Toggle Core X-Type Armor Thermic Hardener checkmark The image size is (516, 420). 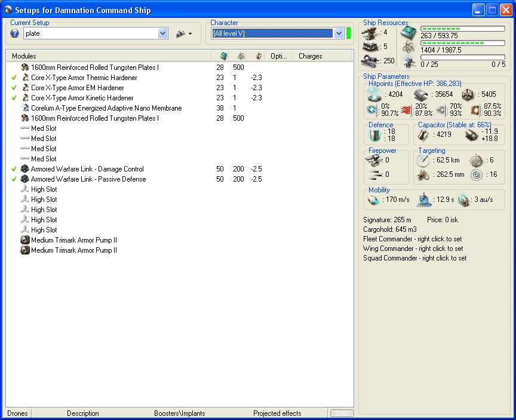click(x=14, y=78)
